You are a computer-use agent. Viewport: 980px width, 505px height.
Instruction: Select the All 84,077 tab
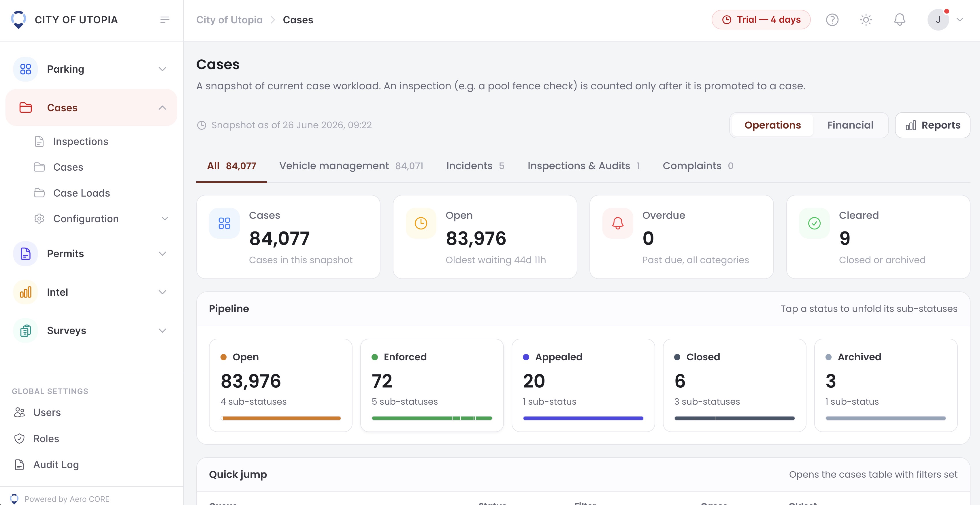coord(231,166)
